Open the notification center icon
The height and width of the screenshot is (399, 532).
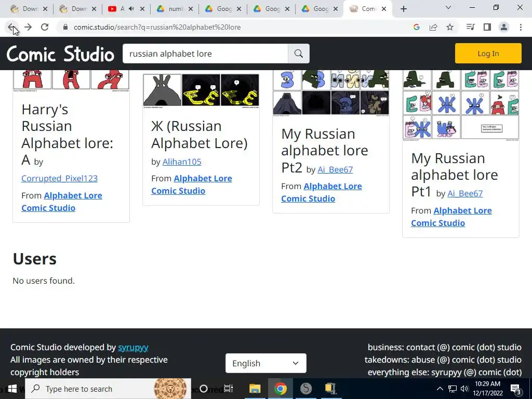pyautogui.click(x=516, y=389)
